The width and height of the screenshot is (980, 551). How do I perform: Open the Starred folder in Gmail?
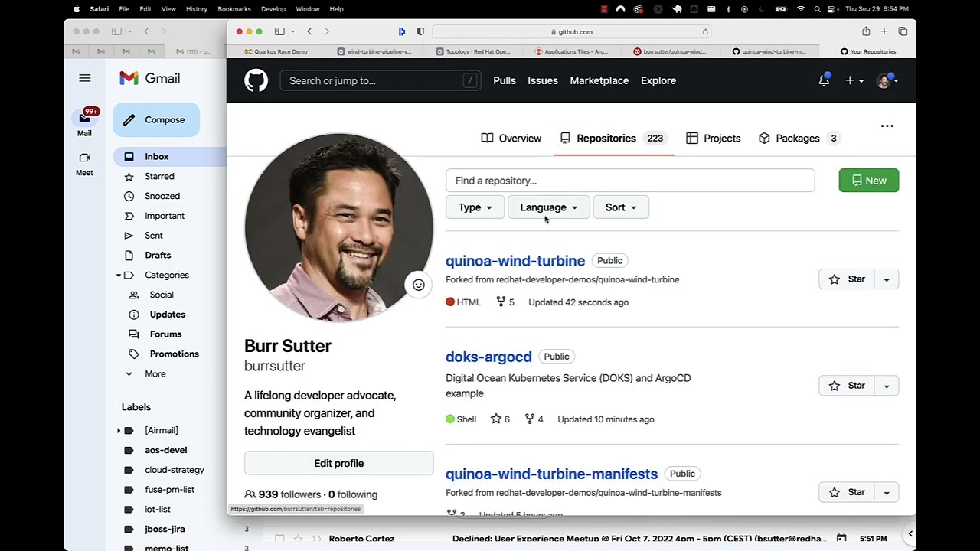tap(159, 176)
